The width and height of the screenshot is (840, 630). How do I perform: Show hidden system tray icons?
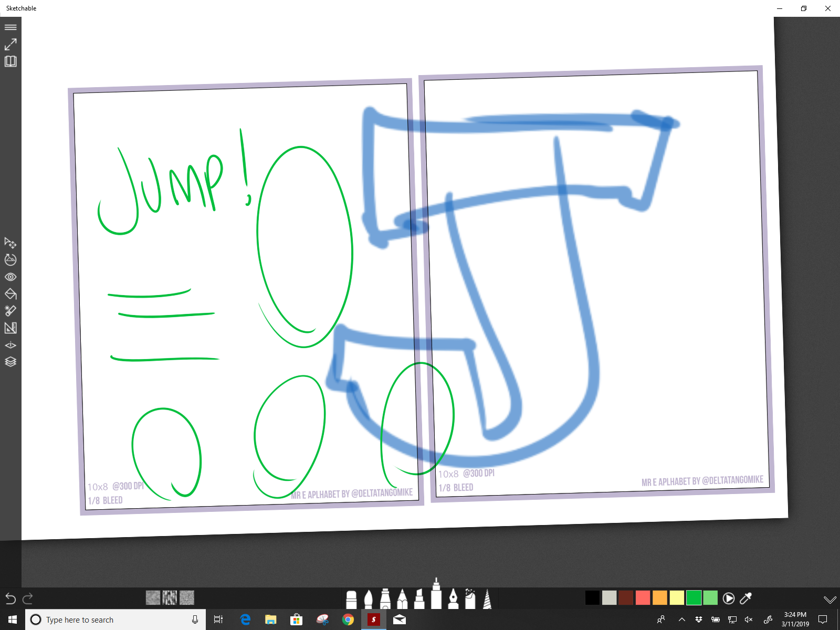(682, 619)
